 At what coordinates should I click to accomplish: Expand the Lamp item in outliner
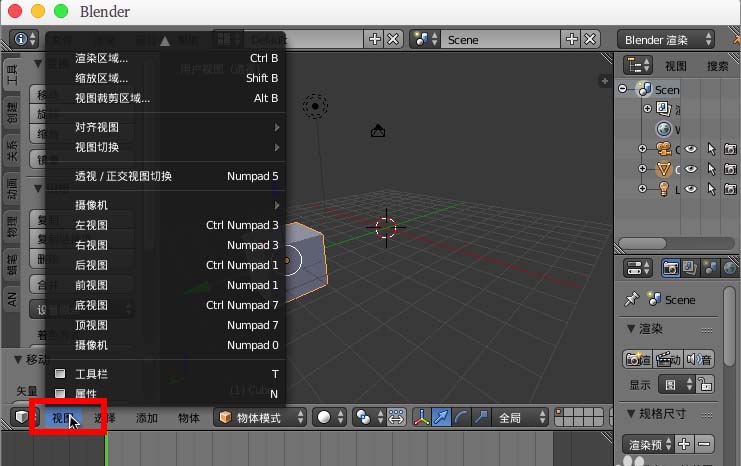coord(642,189)
